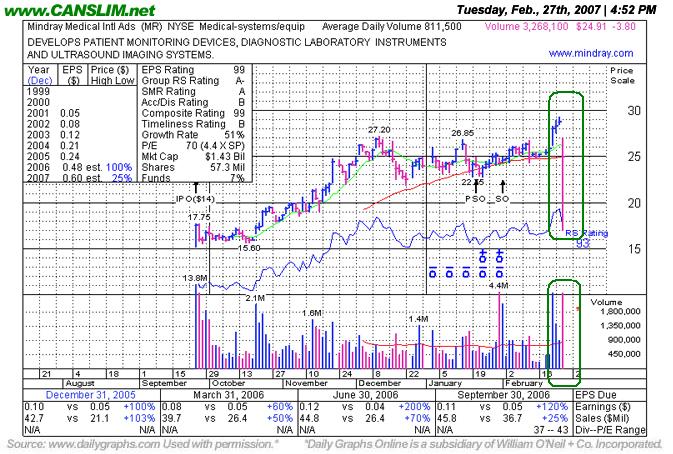
Task: Click the 'Growth Rate' row
Action: (193, 135)
